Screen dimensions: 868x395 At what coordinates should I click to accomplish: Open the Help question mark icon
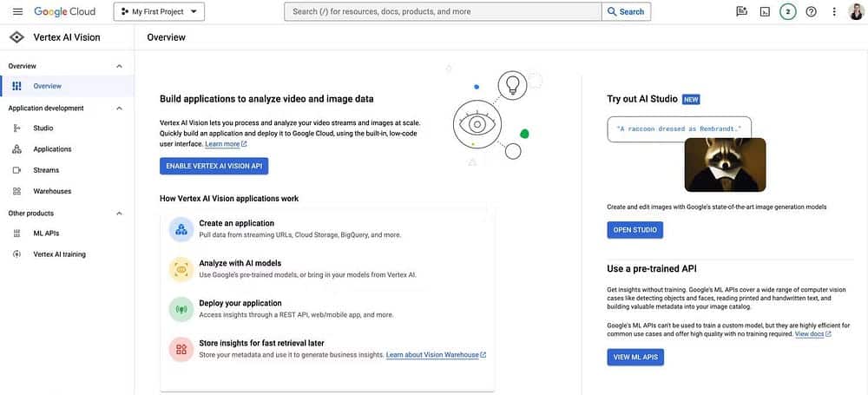[811, 11]
